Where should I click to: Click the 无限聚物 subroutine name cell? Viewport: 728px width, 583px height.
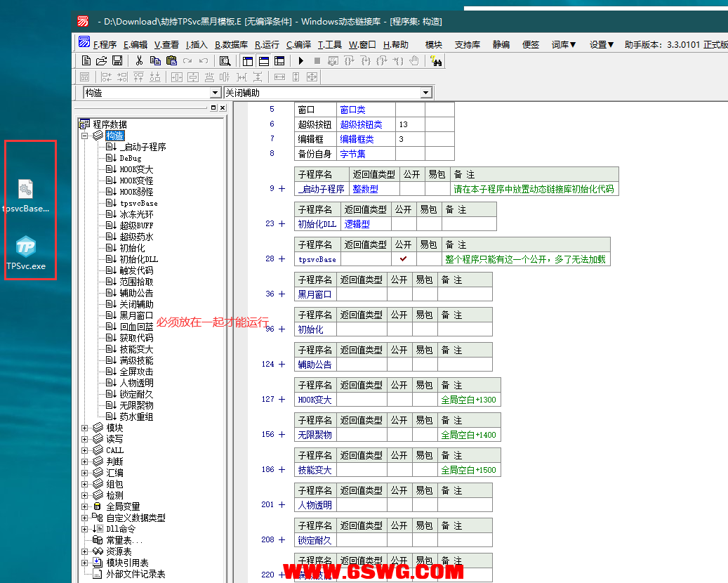click(x=315, y=435)
